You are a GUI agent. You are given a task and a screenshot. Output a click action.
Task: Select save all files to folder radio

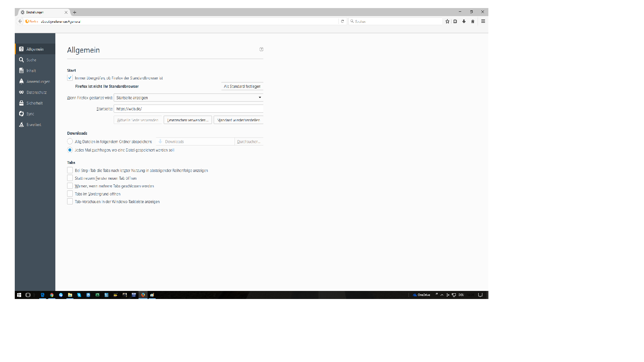tap(70, 141)
